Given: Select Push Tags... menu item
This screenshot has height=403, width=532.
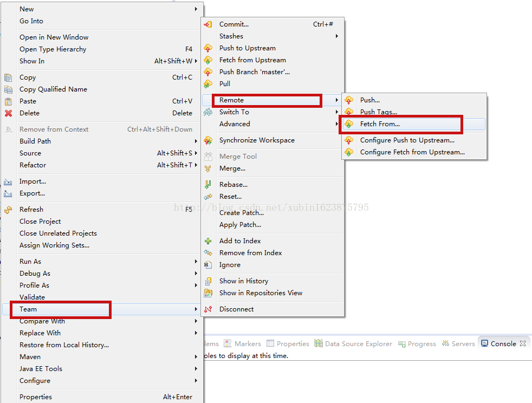Looking at the screenshot, I should pos(414,112).
